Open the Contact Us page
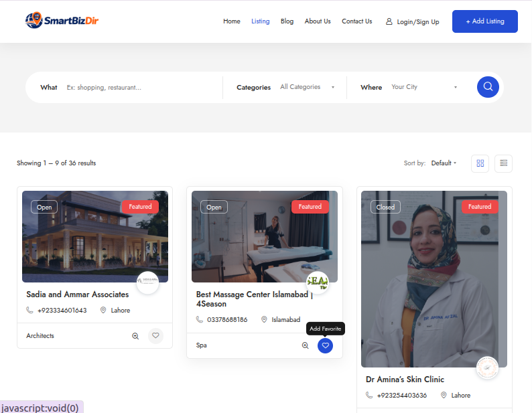The height and width of the screenshot is (413, 532). coord(357,21)
